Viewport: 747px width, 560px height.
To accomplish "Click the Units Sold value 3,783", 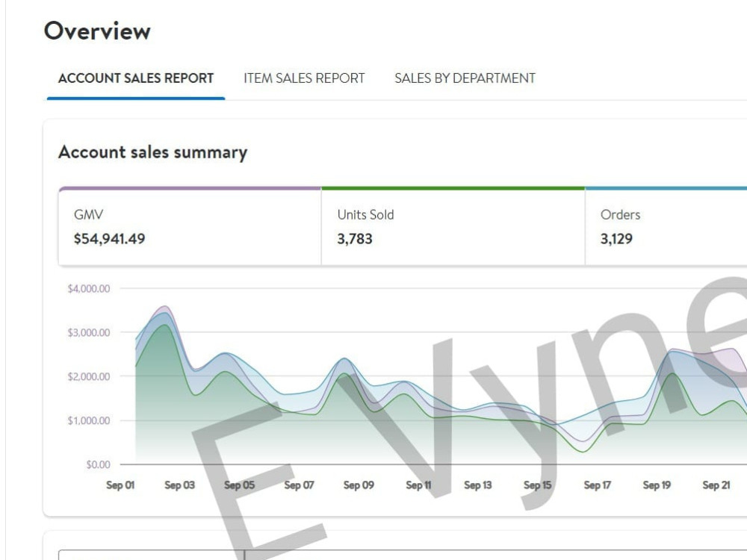I will [x=354, y=239].
